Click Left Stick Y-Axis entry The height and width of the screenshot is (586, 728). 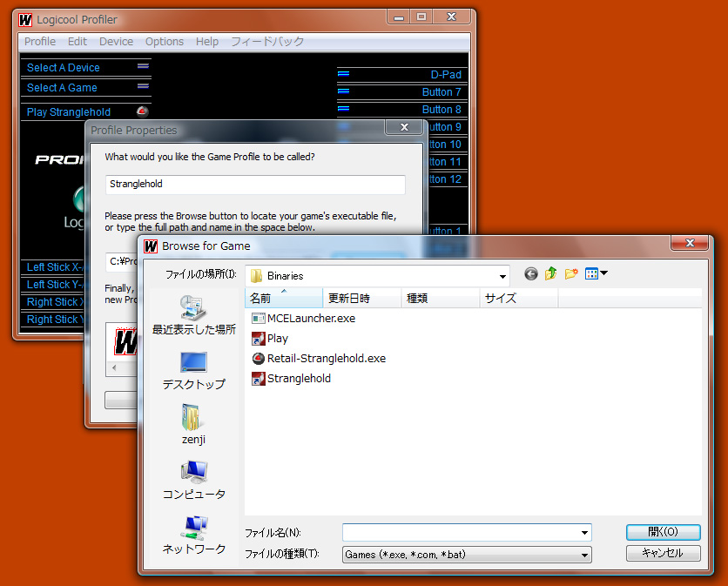[x=55, y=284]
